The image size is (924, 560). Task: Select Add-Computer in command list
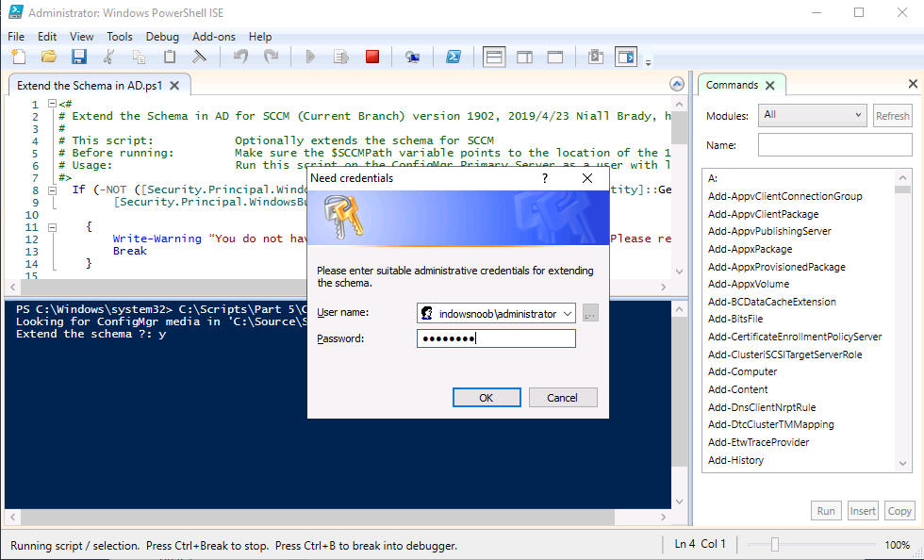743,371
